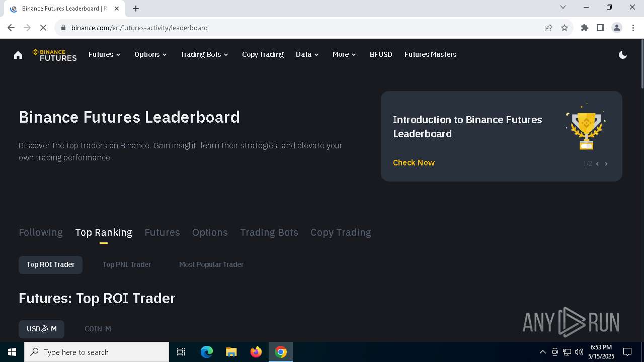Open the BFUSD page
Screen dimensions: 644x362
(381, 54)
